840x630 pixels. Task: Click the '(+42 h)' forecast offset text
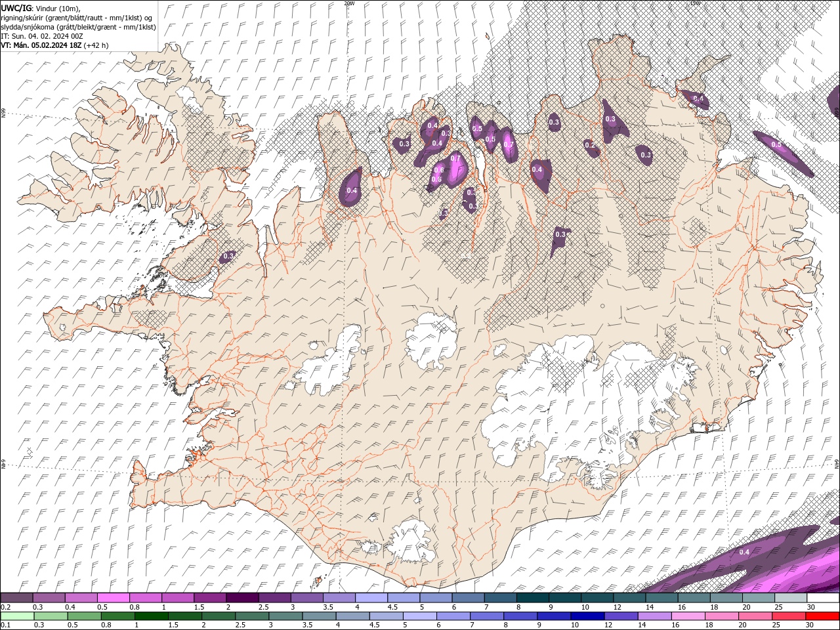point(96,45)
